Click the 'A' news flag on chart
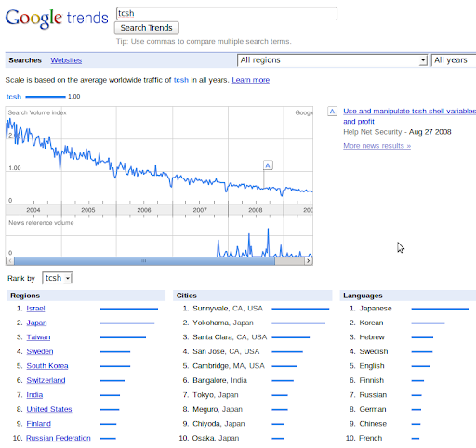Image resolution: width=476 pixels, height=448 pixels. [268, 165]
